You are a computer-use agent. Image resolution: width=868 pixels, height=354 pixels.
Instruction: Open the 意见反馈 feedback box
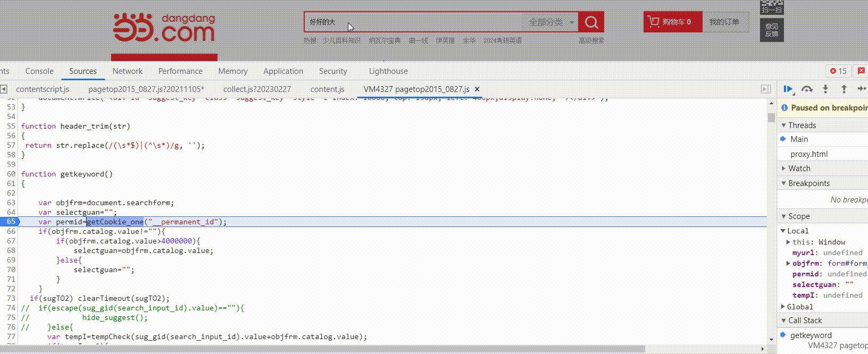pos(772,30)
